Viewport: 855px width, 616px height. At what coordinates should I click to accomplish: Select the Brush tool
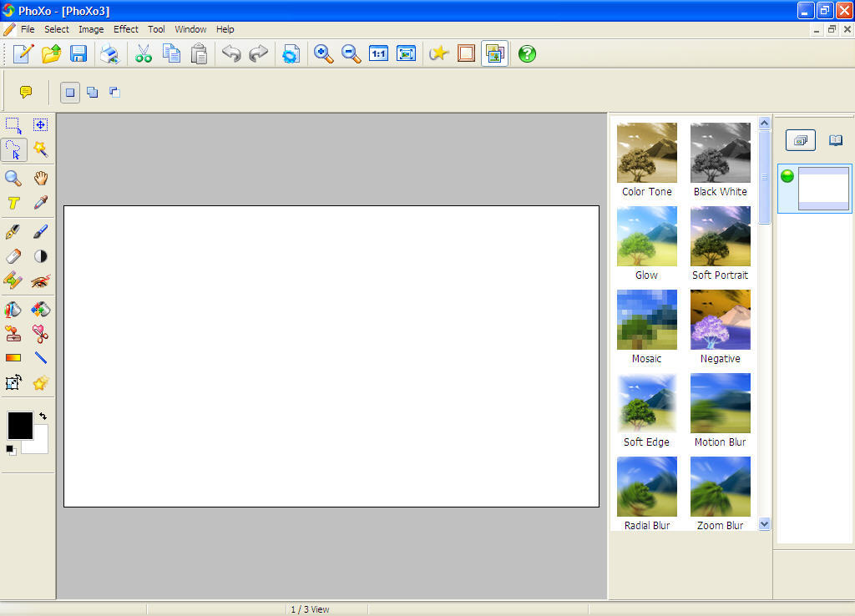(39, 231)
